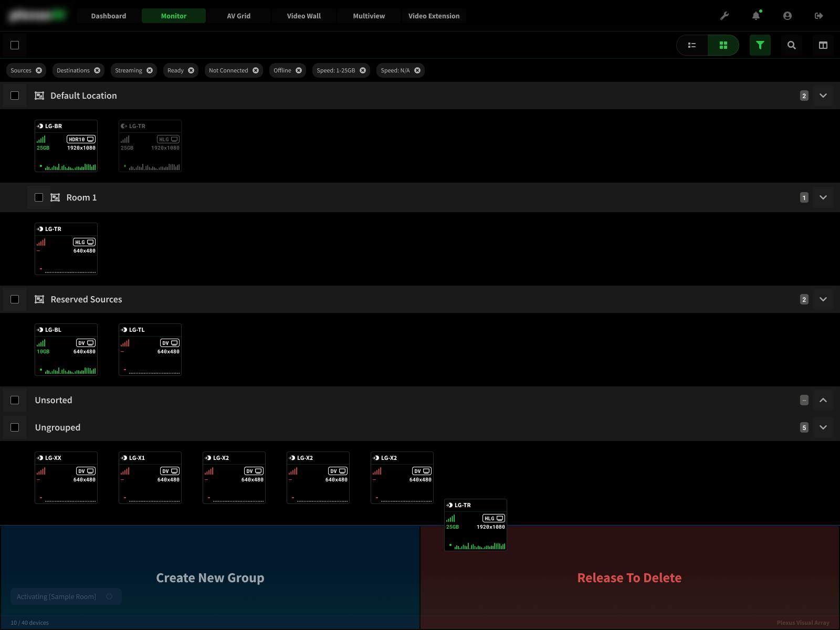Open the Video Wall tab
The width and height of the screenshot is (840, 630).
304,16
